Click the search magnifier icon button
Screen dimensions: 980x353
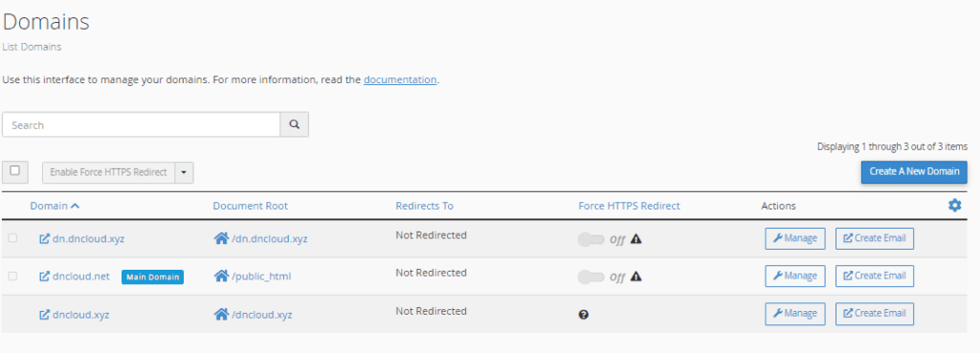[x=295, y=124]
